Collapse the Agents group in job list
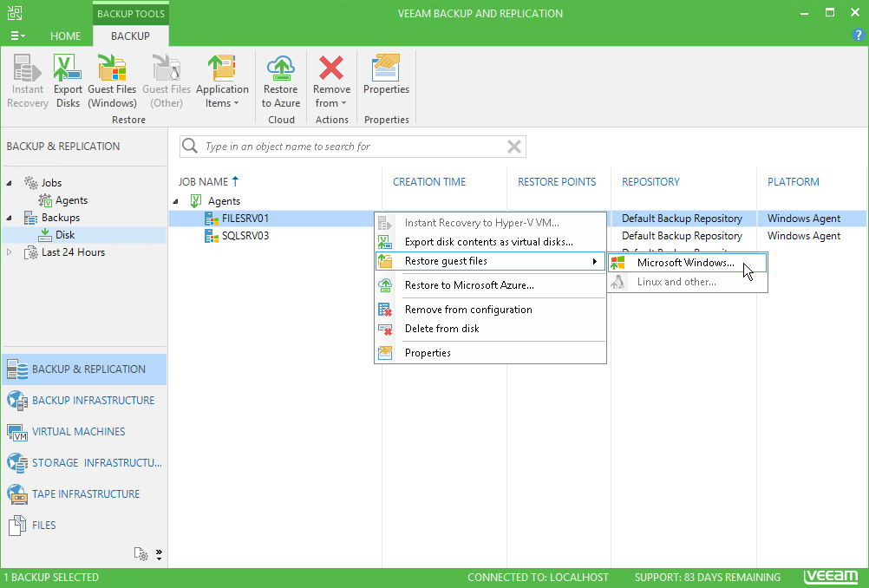This screenshot has width=869, height=588. tap(176, 201)
